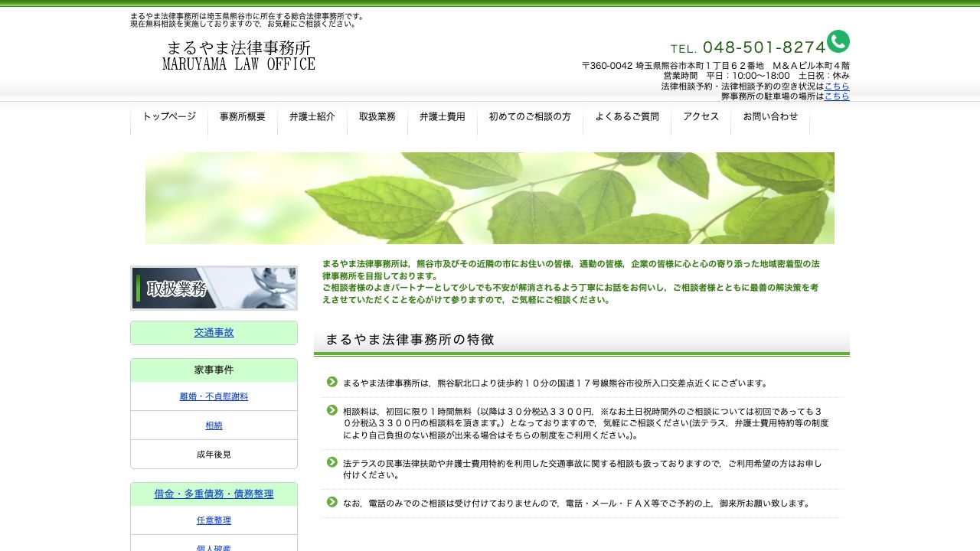Open the よくあるご質問 page

(x=628, y=116)
